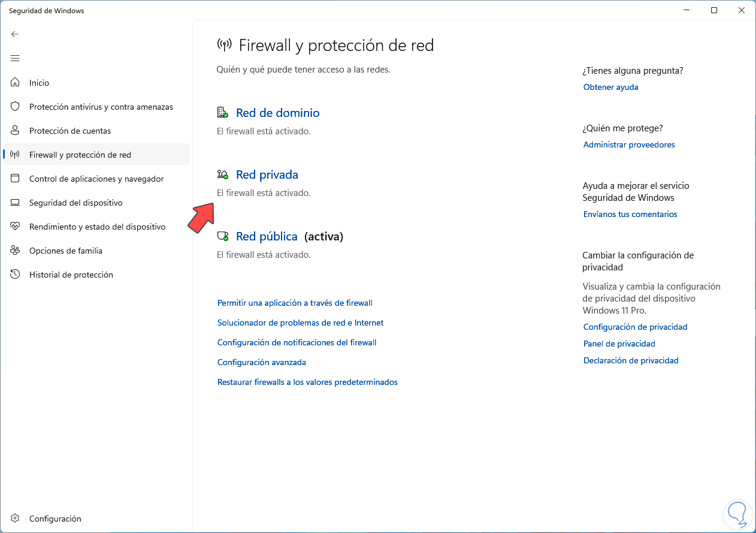
Task: Open Red de dominio settings
Action: tap(277, 113)
